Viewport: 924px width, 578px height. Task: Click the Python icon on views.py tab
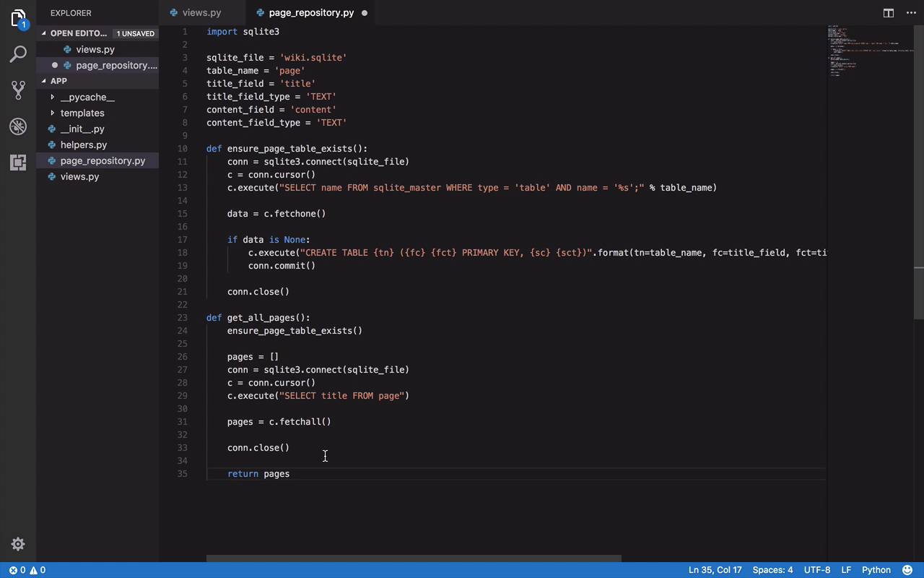173,13
